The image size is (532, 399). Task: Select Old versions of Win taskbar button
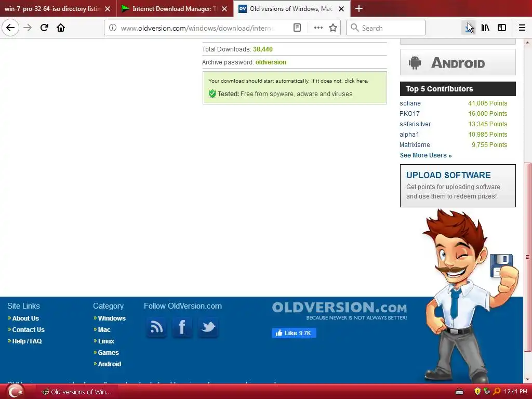pos(77,392)
